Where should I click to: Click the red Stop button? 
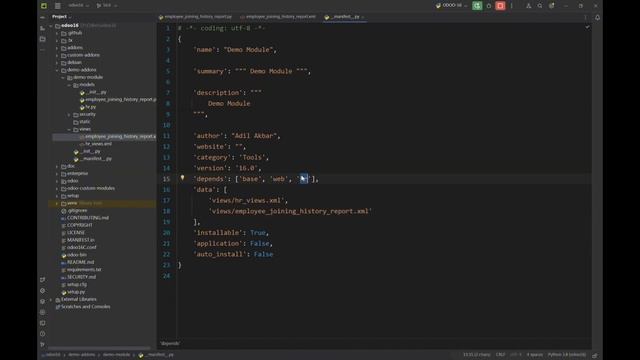pos(500,6)
